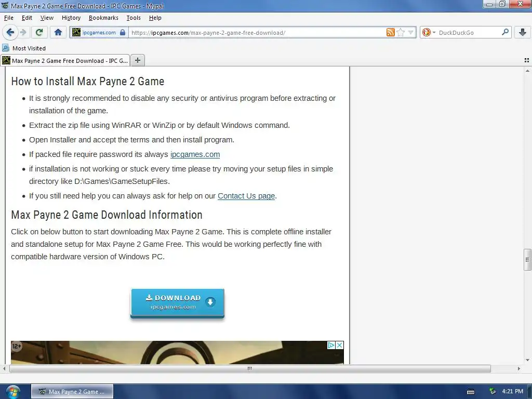This screenshot has width=532, height=399.
Task: Click the Most Visited bookmarks folder
Action: (24, 48)
